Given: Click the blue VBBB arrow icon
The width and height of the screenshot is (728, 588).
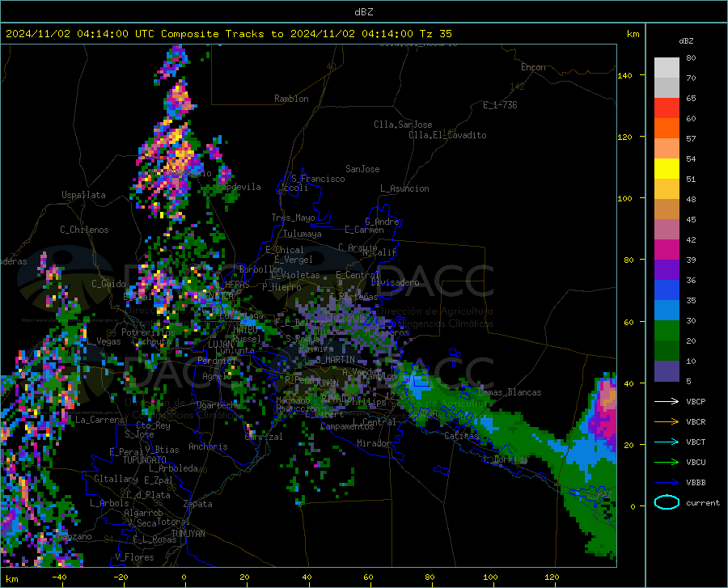Looking at the screenshot, I should tap(667, 483).
